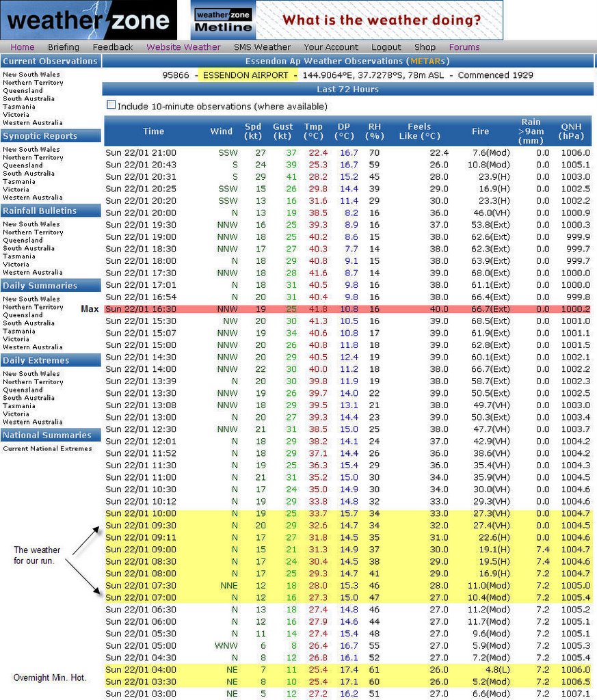Click the National Summaries sidebar heading
Viewport: 597px width, 700px height.
(x=51, y=435)
